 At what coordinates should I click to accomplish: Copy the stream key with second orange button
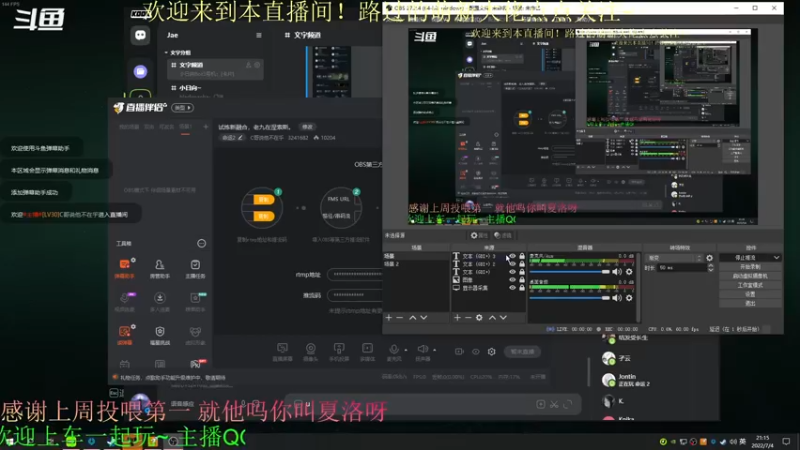(263, 216)
